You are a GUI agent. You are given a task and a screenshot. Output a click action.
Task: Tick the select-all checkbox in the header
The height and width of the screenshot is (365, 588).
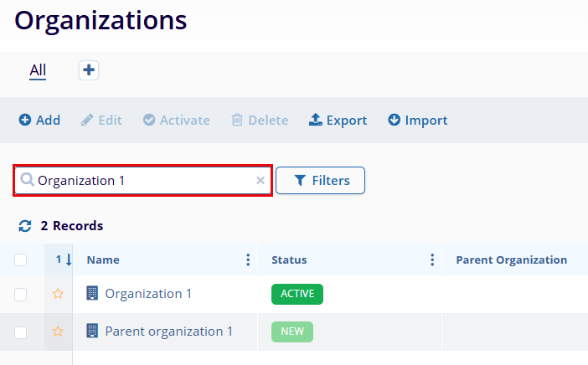pyautogui.click(x=21, y=260)
